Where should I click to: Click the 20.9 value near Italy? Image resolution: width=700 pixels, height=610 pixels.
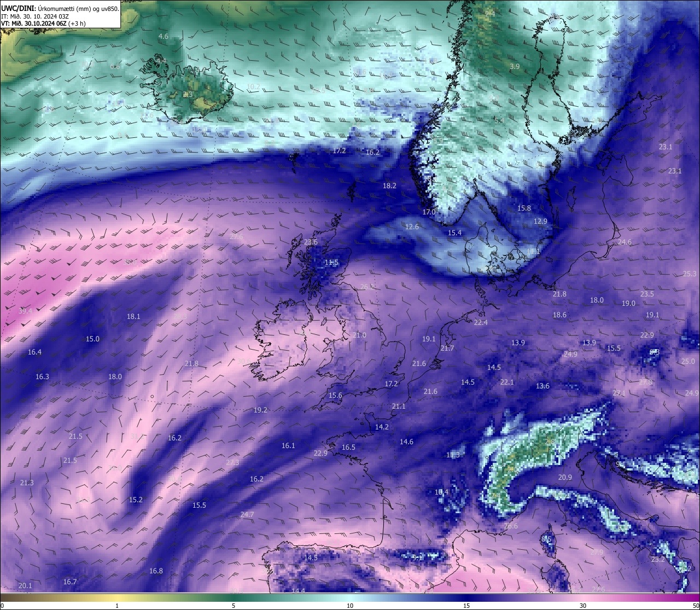coord(565,477)
